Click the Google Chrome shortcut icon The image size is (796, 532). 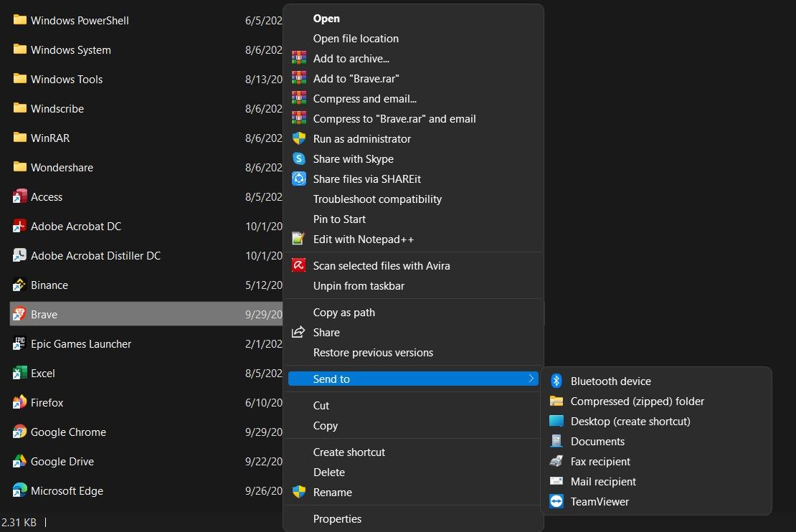(x=20, y=432)
